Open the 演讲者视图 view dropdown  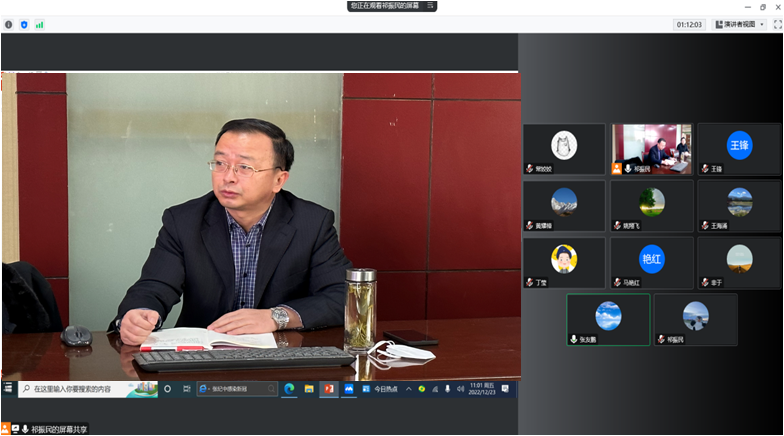pyautogui.click(x=740, y=24)
